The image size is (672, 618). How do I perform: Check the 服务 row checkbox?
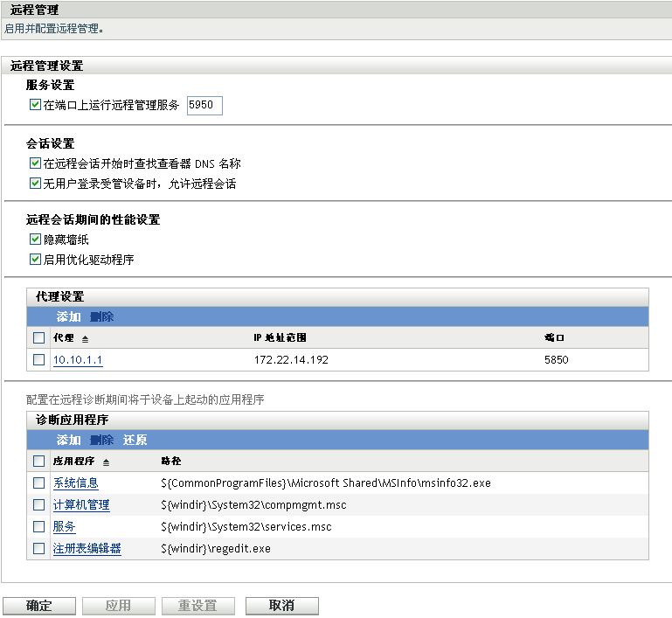point(39,527)
